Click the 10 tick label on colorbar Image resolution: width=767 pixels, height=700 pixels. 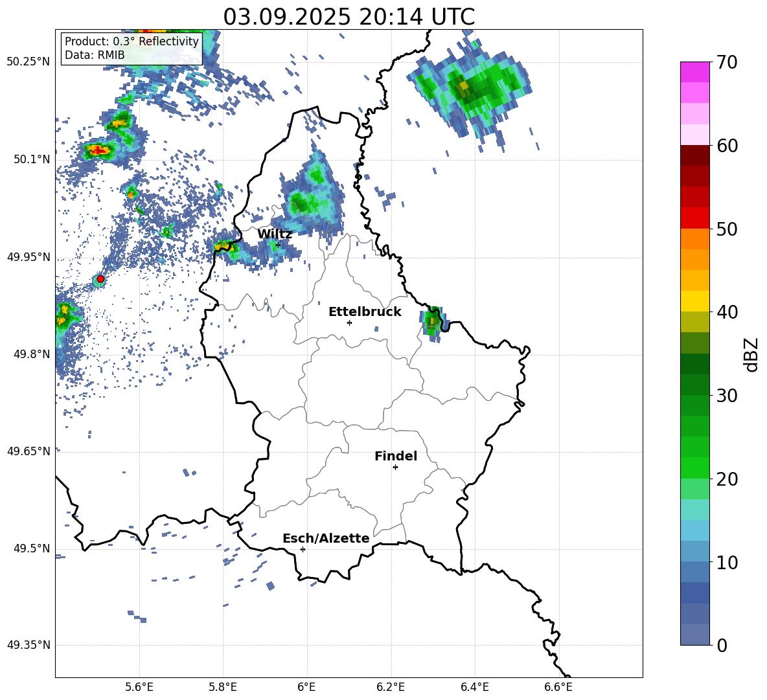click(x=726, y=562)
